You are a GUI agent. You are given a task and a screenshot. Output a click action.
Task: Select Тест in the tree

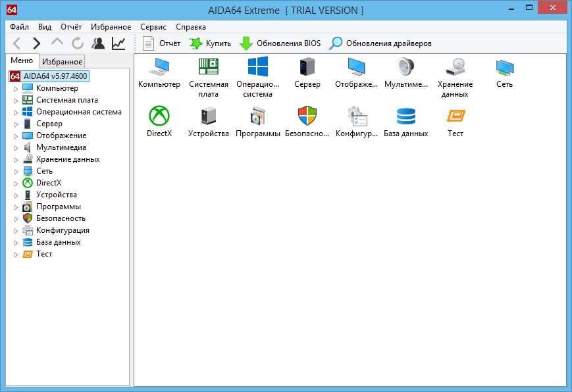pos(44,254)
